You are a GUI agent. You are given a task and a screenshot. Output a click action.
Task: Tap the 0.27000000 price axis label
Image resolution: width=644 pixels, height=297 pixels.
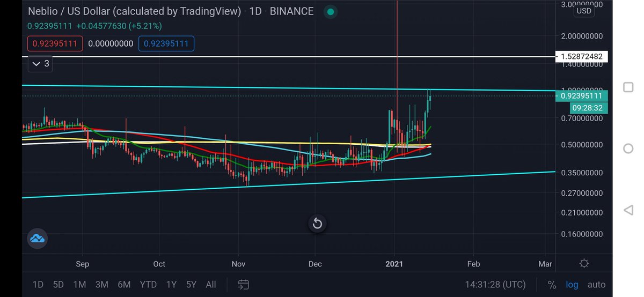click(x=582, y=193)
